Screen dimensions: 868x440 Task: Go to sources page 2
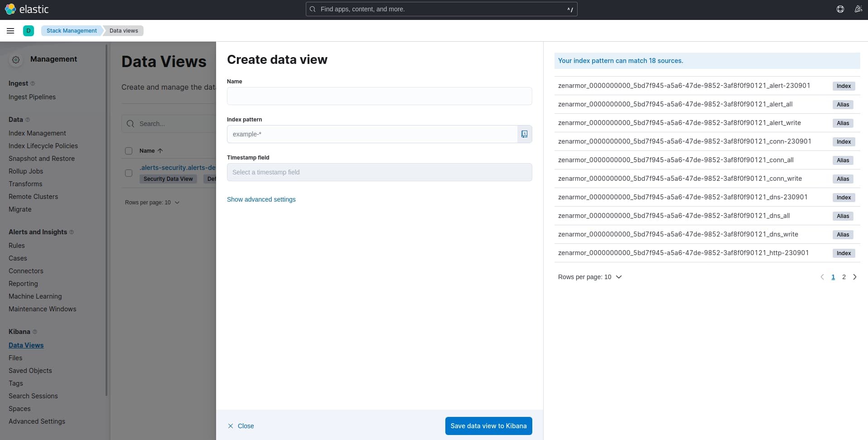[x=844, y=277]
